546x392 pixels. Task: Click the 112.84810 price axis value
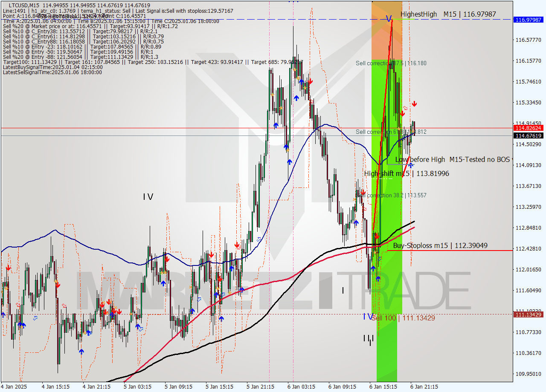[529, 228]
